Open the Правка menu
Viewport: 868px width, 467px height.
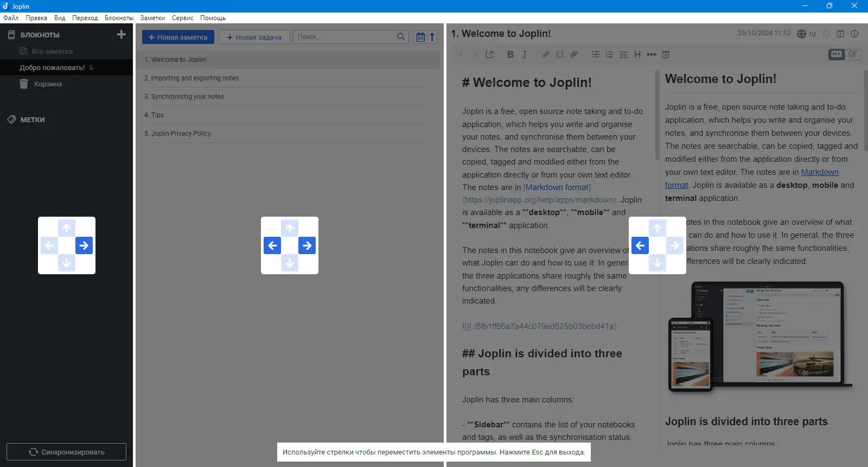pos(36,18)
